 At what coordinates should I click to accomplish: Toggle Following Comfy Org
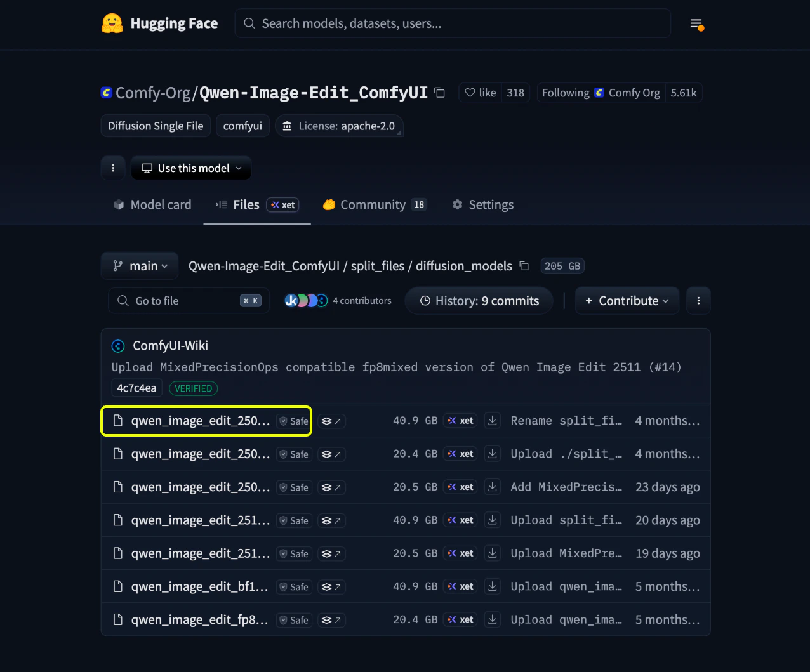pyautogui.click(x=601, y=93)
